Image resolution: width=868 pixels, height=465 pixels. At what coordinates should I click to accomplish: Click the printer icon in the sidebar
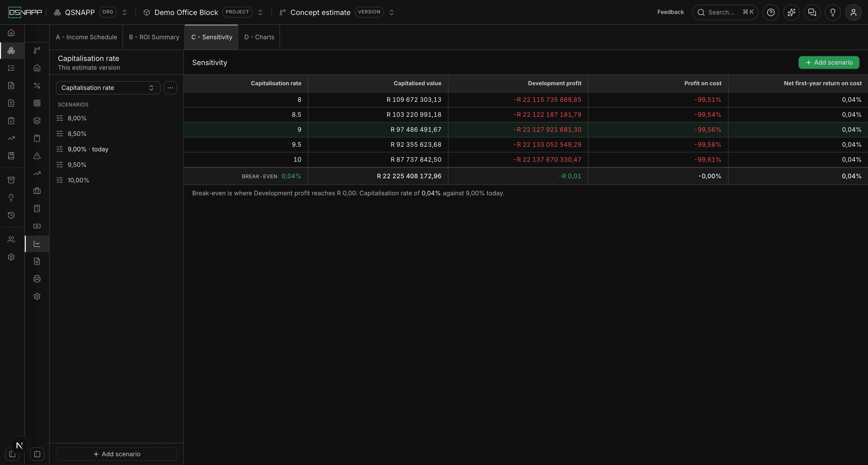(37, 279)
